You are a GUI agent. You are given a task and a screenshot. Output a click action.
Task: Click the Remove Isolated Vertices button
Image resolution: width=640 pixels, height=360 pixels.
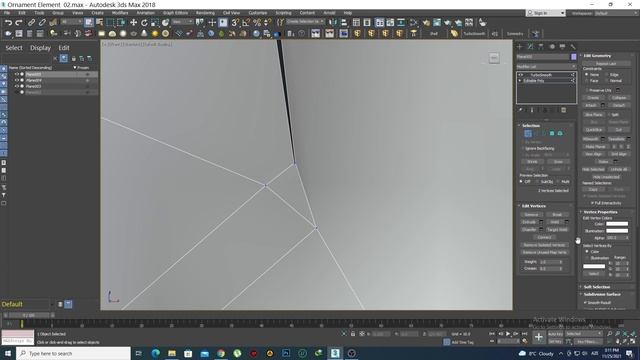click(544, 245)
